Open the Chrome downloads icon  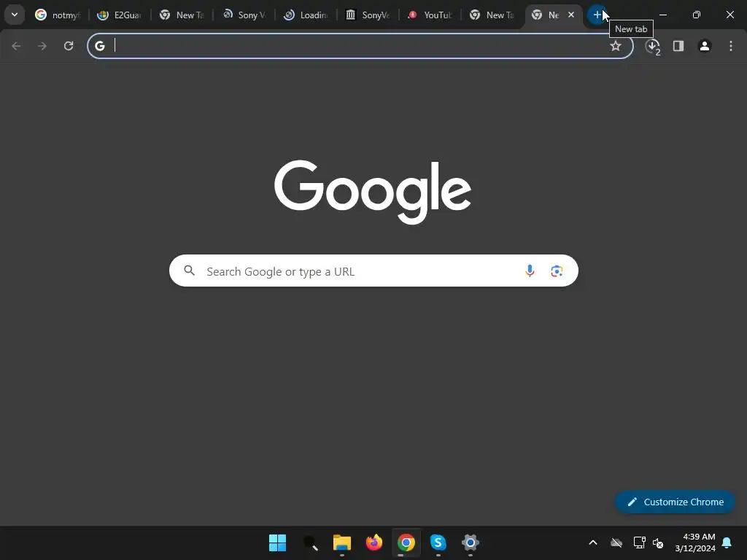click(x=652, y=46)
